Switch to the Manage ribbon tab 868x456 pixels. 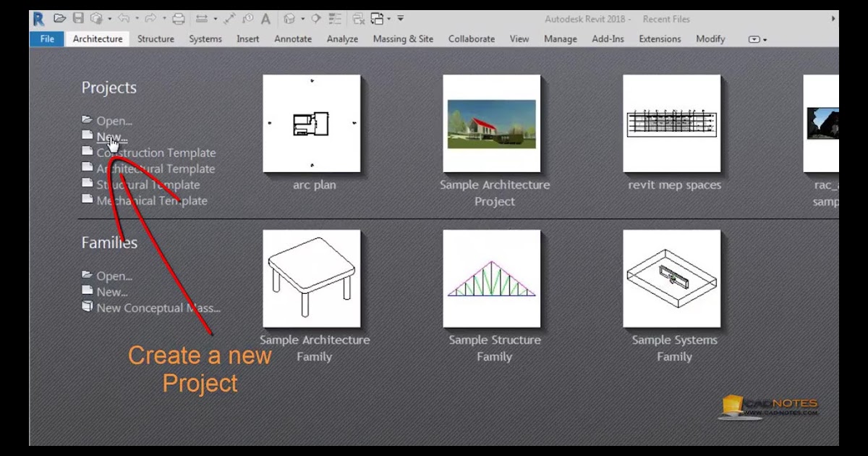point(561,39)
